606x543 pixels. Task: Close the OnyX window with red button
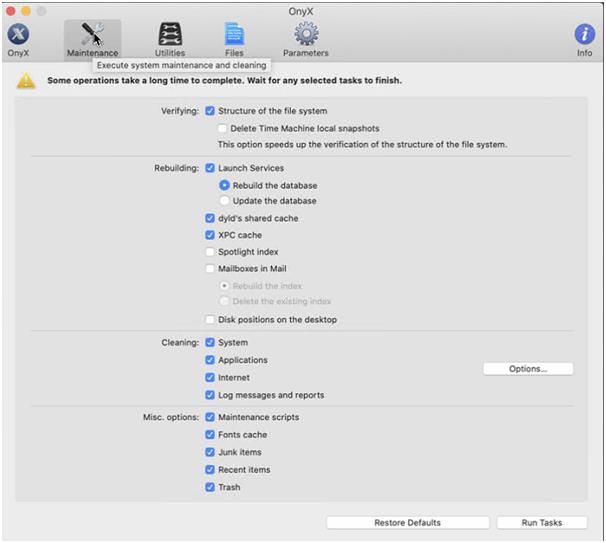tap(11, 11)
